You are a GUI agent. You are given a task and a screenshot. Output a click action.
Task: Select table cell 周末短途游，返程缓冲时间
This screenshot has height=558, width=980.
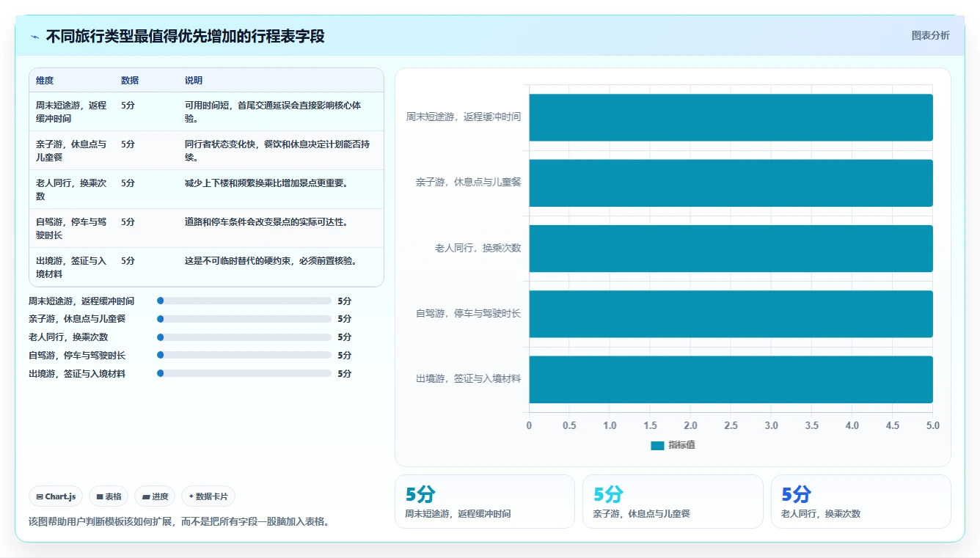pos(71,111)
